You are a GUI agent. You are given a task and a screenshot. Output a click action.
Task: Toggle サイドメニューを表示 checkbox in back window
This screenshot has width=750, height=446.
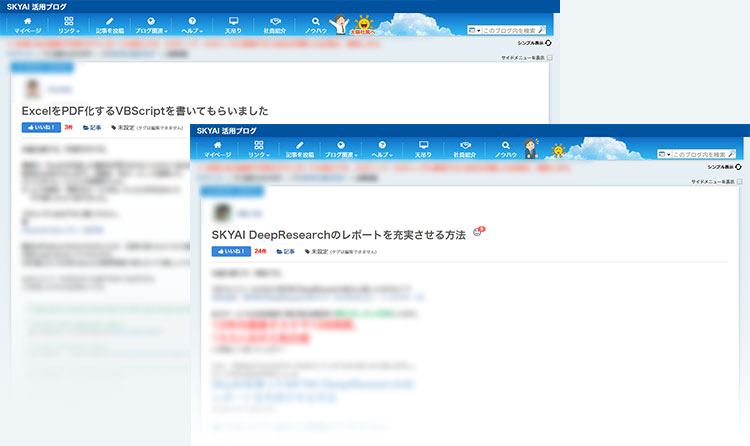550,58
